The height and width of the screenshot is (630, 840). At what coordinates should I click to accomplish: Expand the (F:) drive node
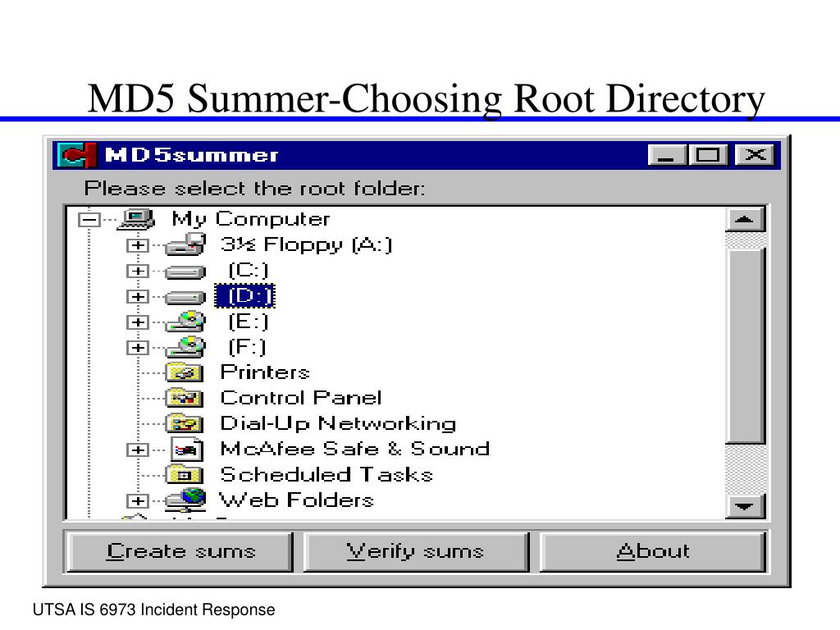coord(138,348)
